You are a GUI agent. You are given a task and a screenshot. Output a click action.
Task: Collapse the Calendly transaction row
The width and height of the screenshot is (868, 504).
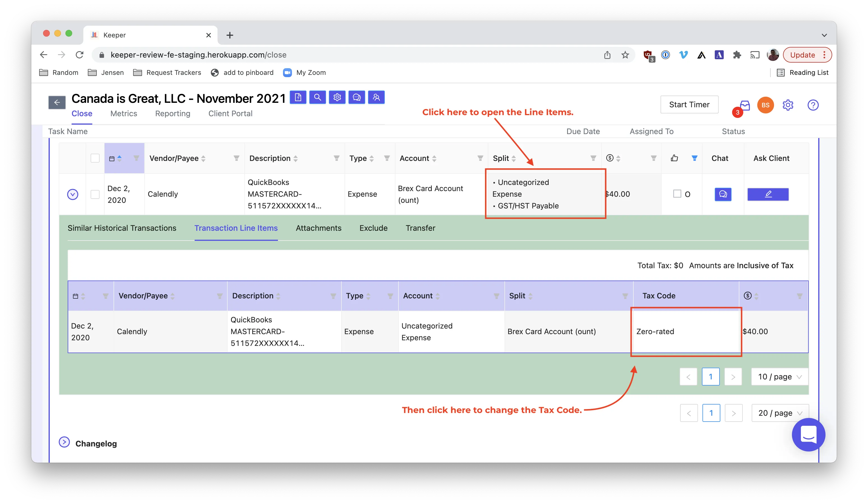point(72,194)
